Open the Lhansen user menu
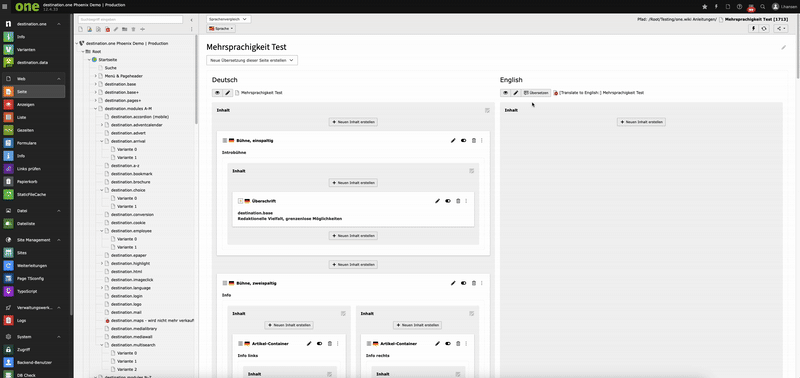The image size is (800, 378). tap(784, 7)
